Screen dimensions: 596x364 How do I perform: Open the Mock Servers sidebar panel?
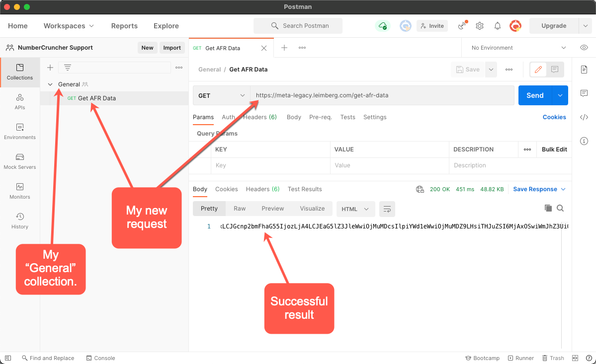click(x=20, y=161)
